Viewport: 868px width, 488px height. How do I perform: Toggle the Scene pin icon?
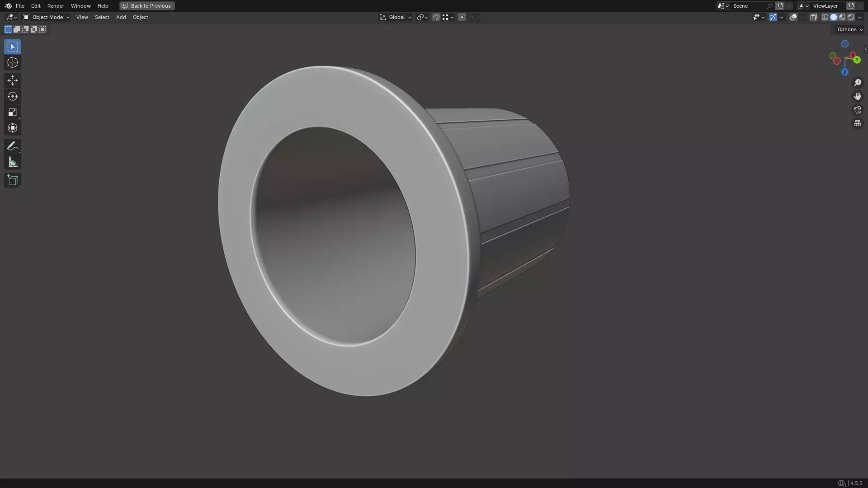tap(770, 6)
